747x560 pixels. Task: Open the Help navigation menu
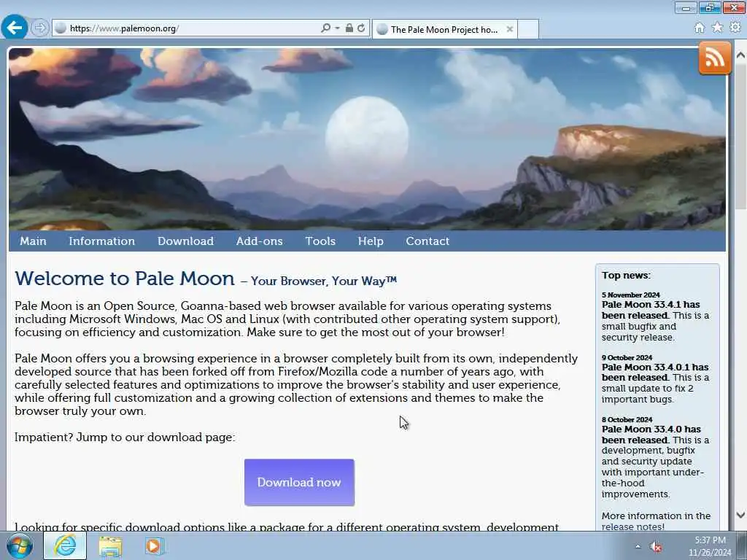tap(371, 241)
